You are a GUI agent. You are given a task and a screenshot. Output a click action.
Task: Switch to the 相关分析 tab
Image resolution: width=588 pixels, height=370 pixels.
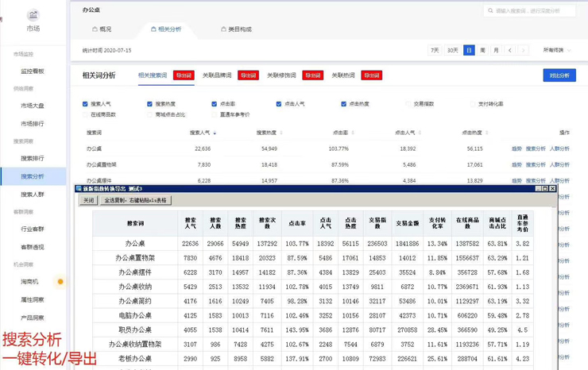[x=166, y=29]
